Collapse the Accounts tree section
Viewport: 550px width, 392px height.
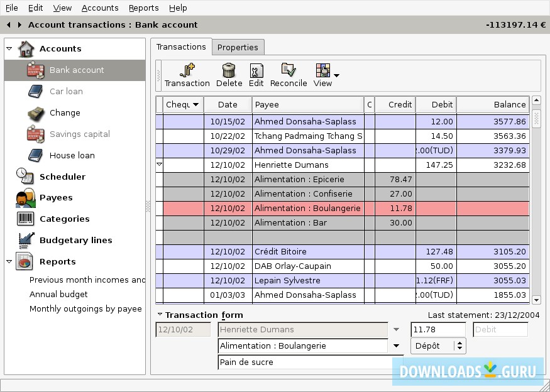pyautogui.click(x=9, y=48)
